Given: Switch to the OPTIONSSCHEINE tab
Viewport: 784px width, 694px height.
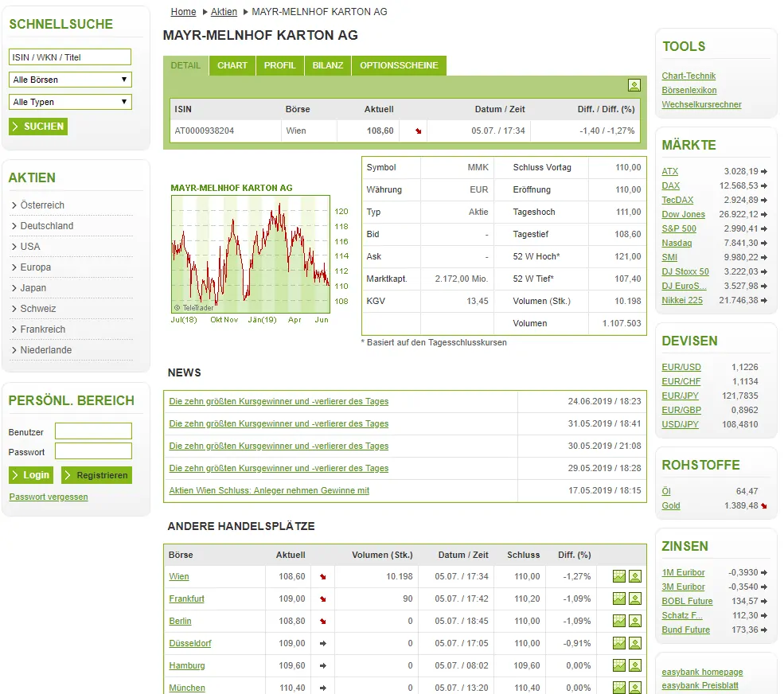Looking at the screenshot, I should coord(399,65).
